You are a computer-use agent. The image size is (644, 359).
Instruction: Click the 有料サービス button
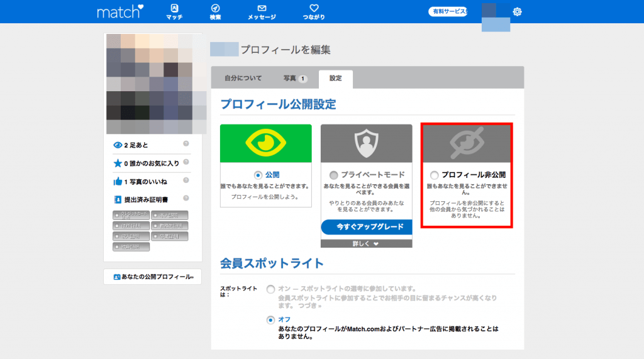448,11
